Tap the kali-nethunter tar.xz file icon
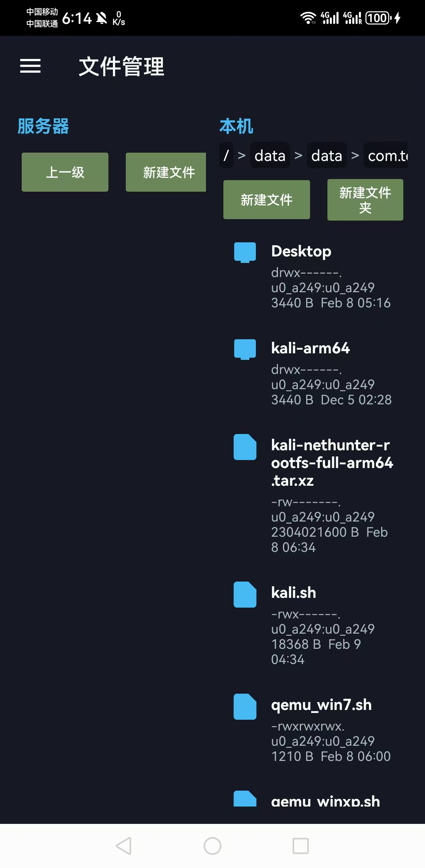Image resolution: width=425 pixels, height=868 pixels. click(x=245, y=447)
